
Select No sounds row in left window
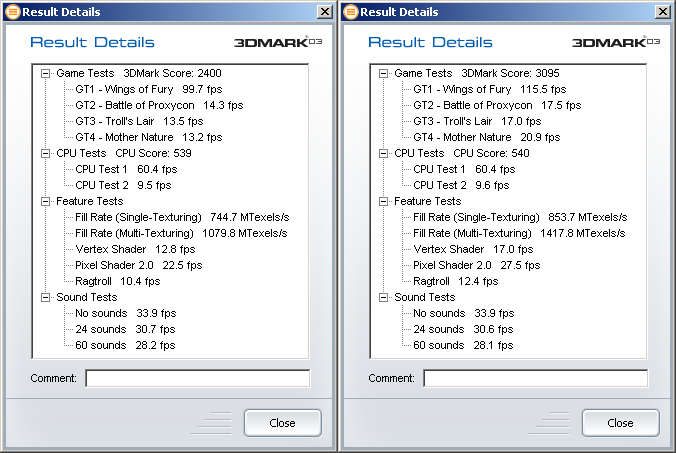click(x=126, y=313)
